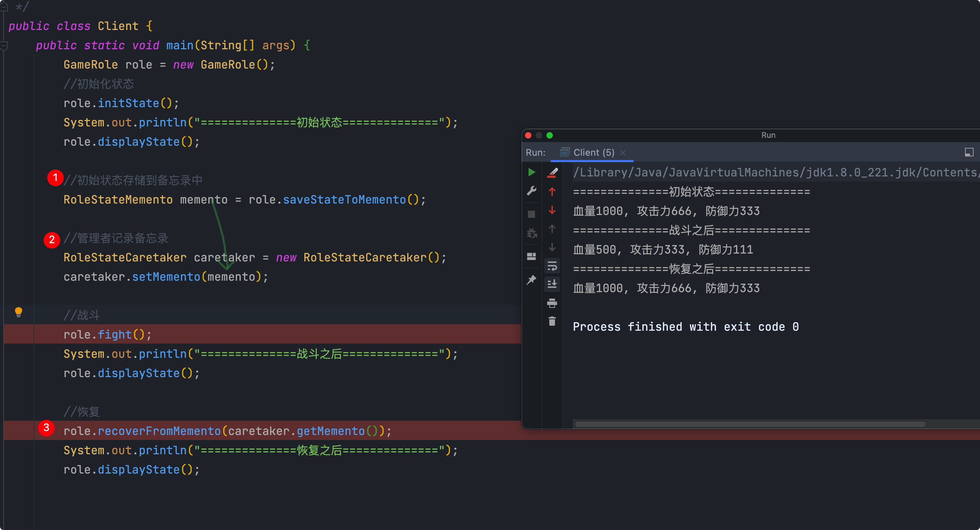The height and width of the screenshot is (530, 980).
Task: Rerun Client with the green play icon
Action: (531, 172)
